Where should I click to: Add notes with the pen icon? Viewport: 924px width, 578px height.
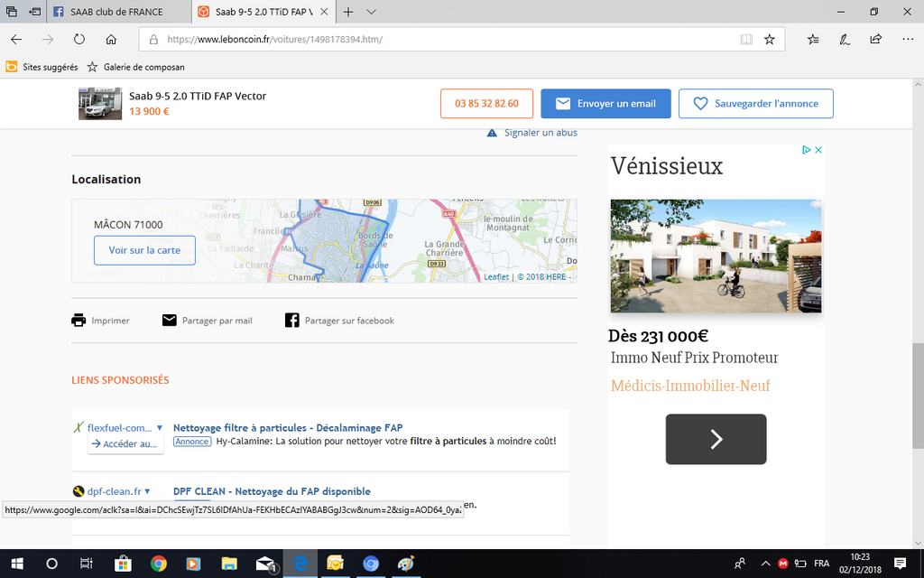(845, 40)
